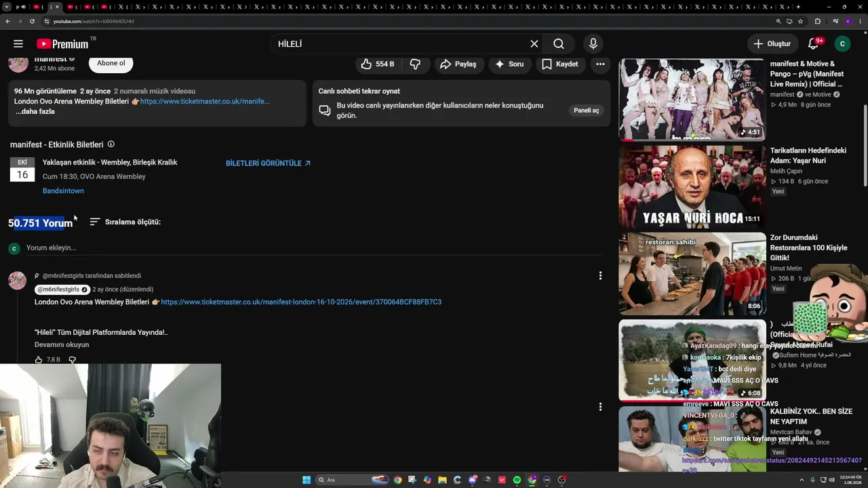Screen dimensions: 868x488
Task: Click the 50.751 Yorum comment count
Action: pyautogui.click(x=40, y=223)
